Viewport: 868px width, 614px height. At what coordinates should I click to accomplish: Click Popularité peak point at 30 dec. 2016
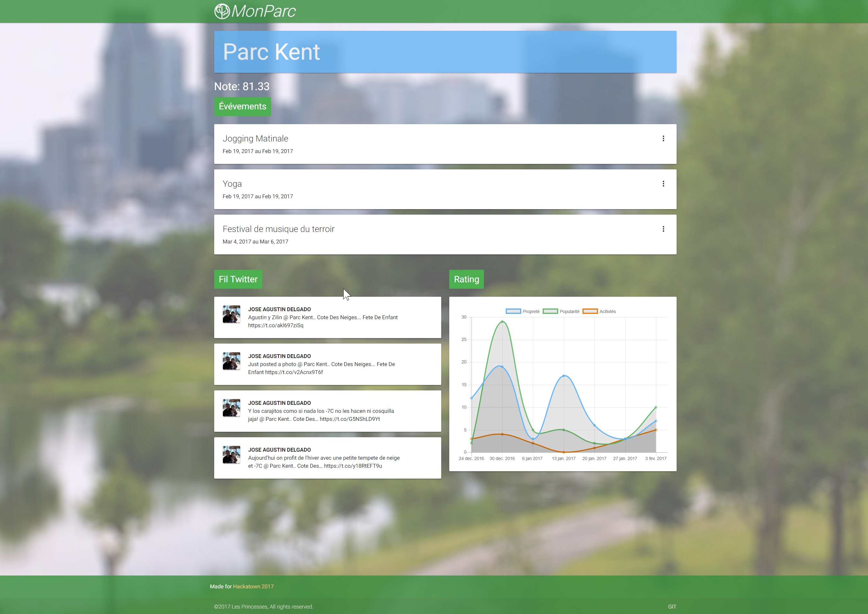[502, 322]
